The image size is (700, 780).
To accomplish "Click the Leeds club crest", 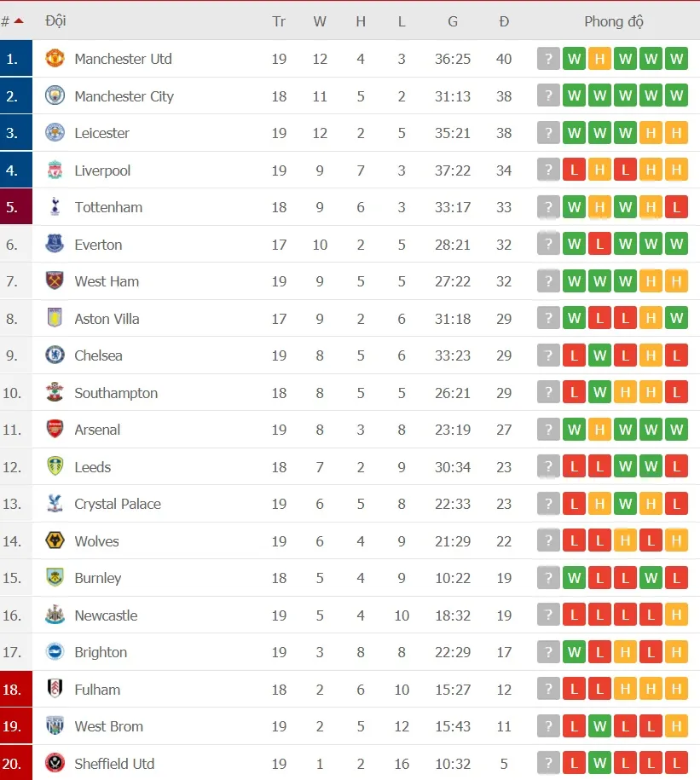I will coord(53,466).
